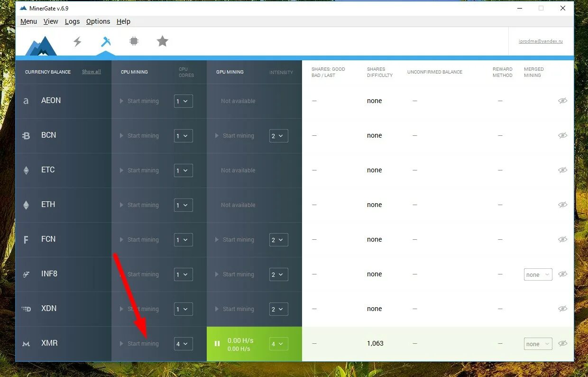This screenshot has width=588, height=377.
Task: Select the XMR Monero icon
Action: [x=26, y=344]
